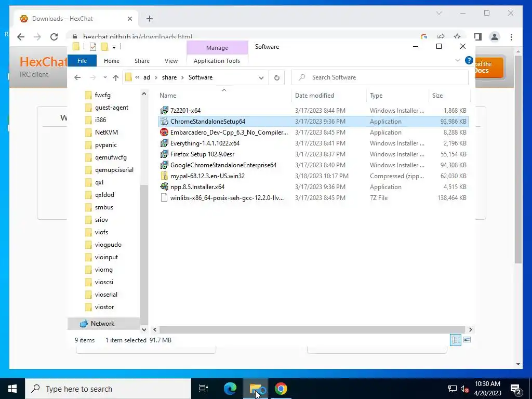532x399 pixels.
Task: Bookmark the Chrome page with star icon
Action: coord(457,37)
